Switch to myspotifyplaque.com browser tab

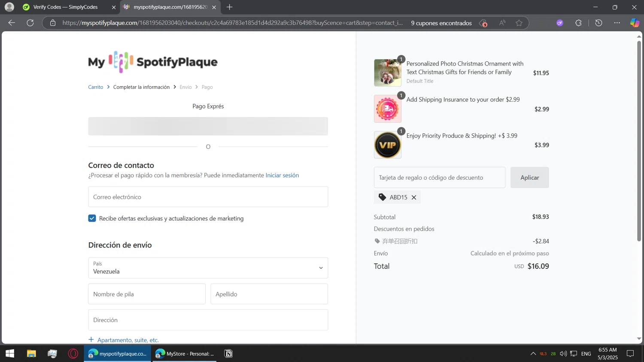170,7
